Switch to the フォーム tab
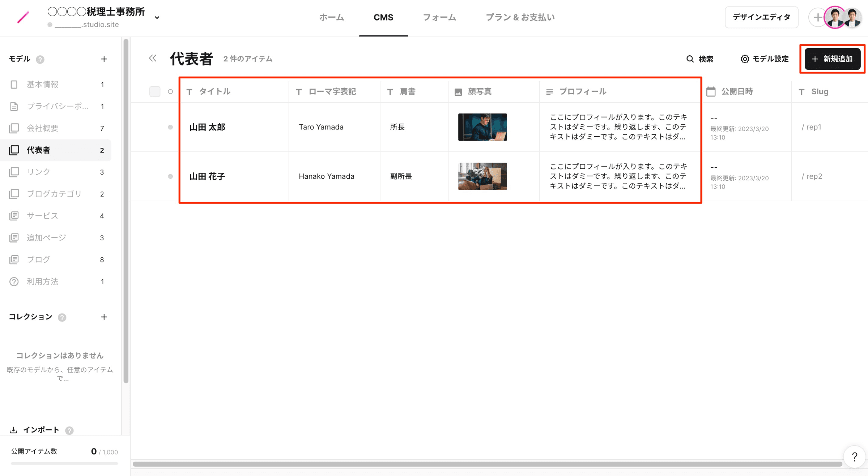The height and width of the screenshot is (476, 868). click(x=439, y=17)
